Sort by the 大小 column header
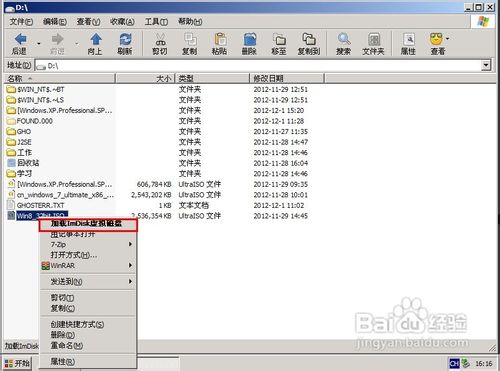500x371 pixels. [x=145, y=79]
